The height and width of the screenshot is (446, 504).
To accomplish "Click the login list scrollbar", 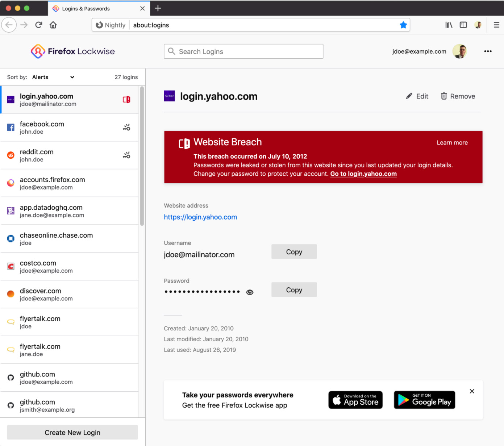I will (142, 156).
